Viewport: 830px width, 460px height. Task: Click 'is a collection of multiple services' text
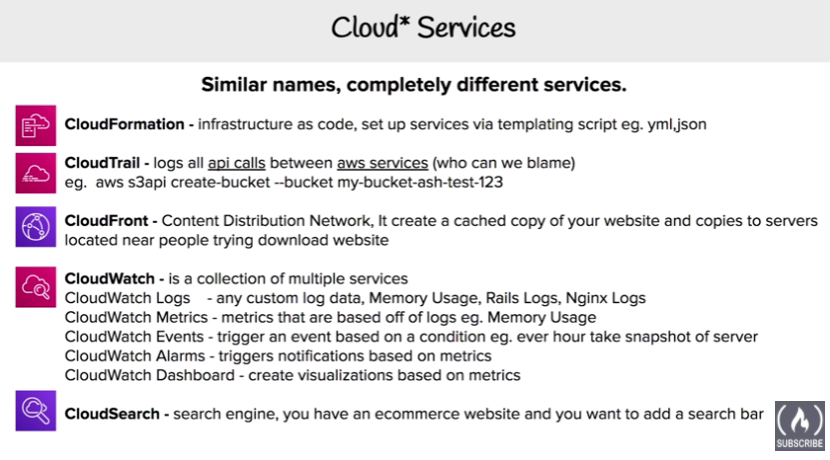(288, 279)
